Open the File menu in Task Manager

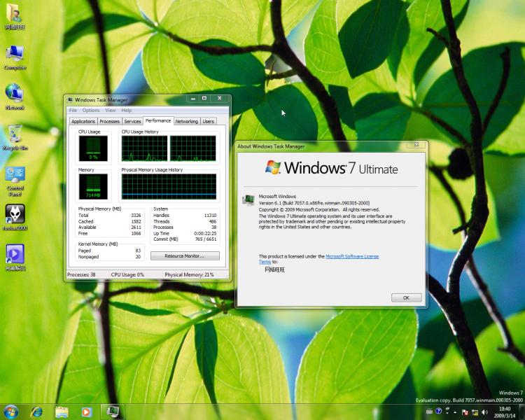[x=73, y=110]
